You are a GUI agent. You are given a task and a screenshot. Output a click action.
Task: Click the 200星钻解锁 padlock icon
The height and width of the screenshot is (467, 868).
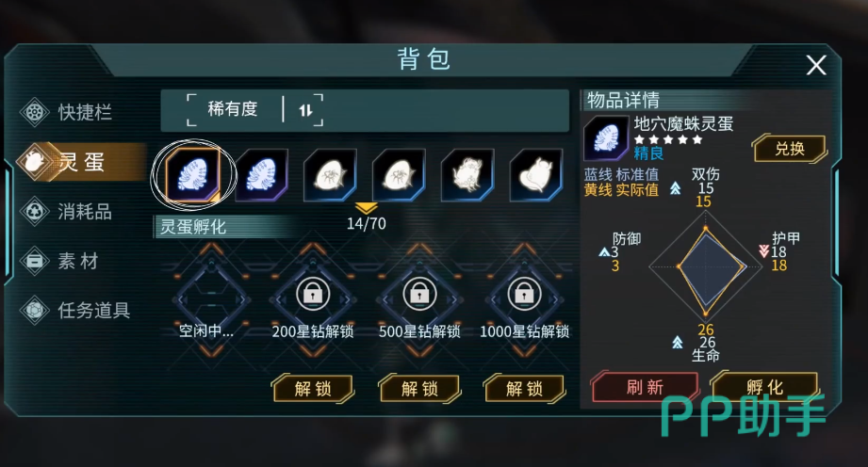pyautogui.click(x=313, y=294)
